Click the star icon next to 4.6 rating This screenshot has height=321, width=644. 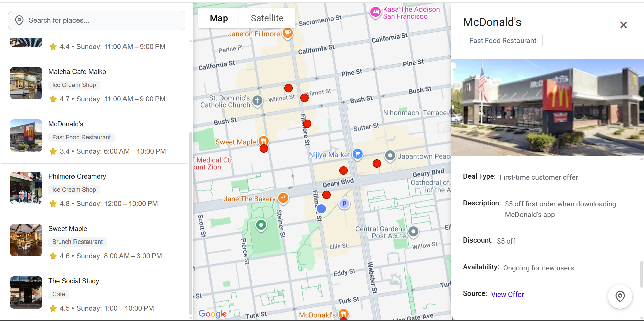(53, 256)
